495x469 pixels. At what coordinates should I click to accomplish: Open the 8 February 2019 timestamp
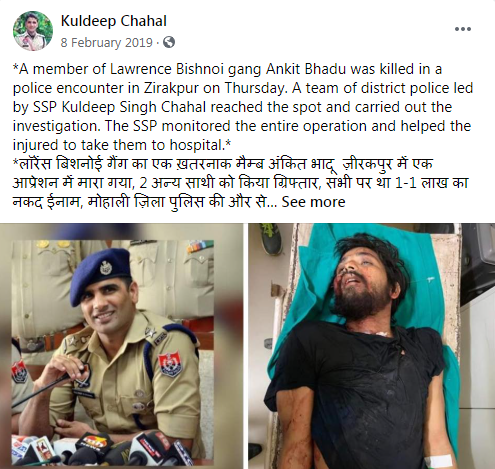click(x=106, y=43)
